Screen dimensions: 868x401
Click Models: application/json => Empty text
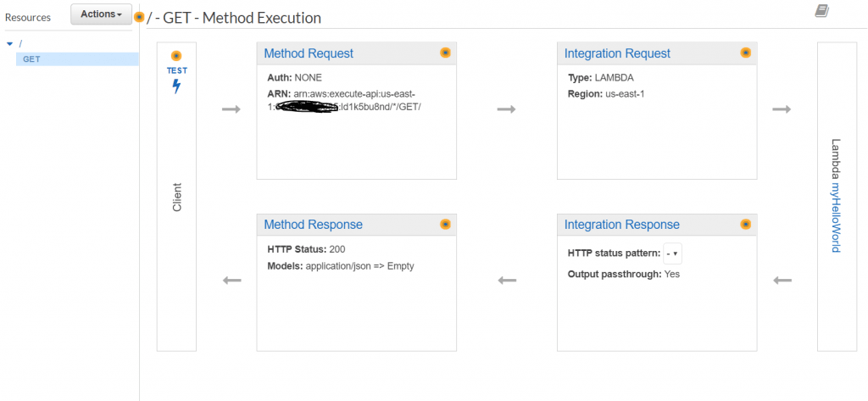point(341,266)
